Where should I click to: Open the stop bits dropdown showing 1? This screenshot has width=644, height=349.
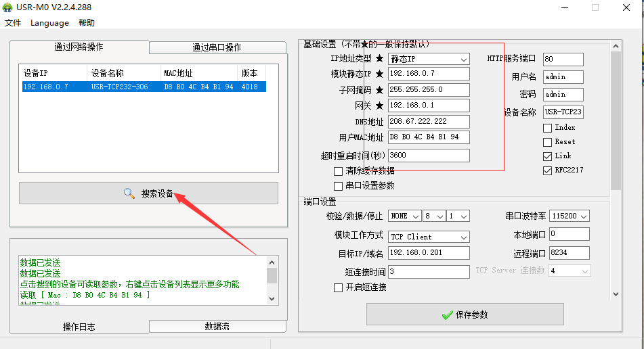(458, 216)
